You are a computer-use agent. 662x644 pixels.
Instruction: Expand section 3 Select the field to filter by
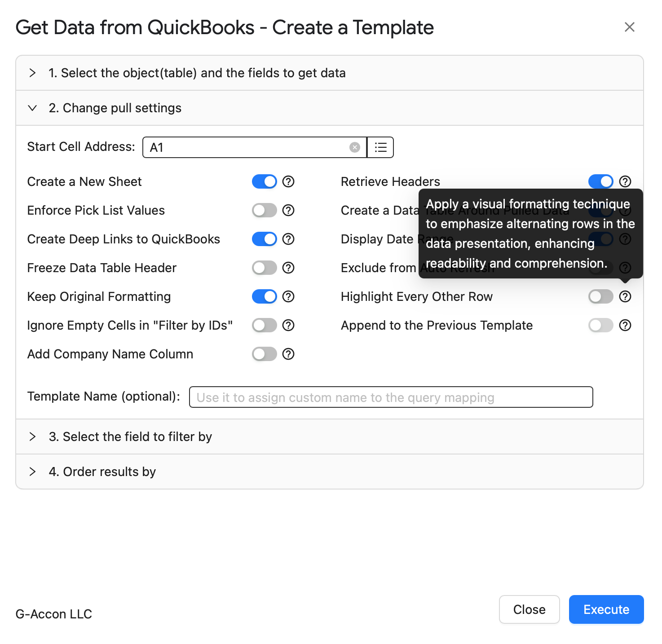pos(330,437)
